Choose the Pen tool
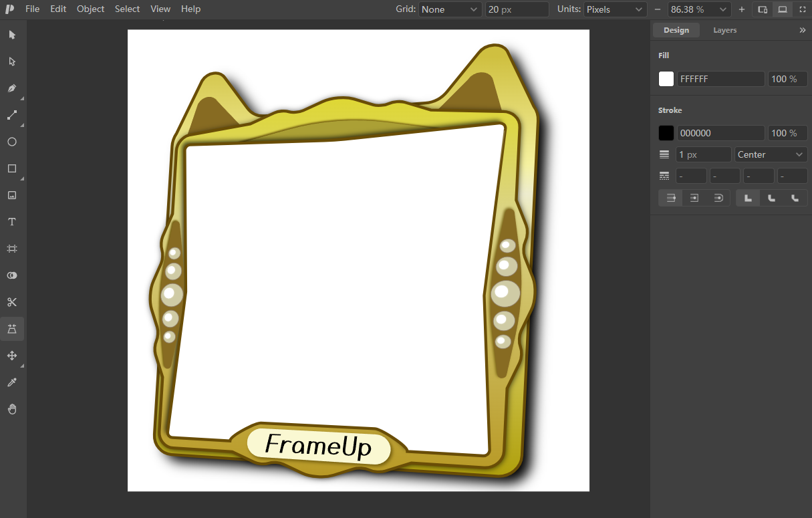 pos(12,88)
